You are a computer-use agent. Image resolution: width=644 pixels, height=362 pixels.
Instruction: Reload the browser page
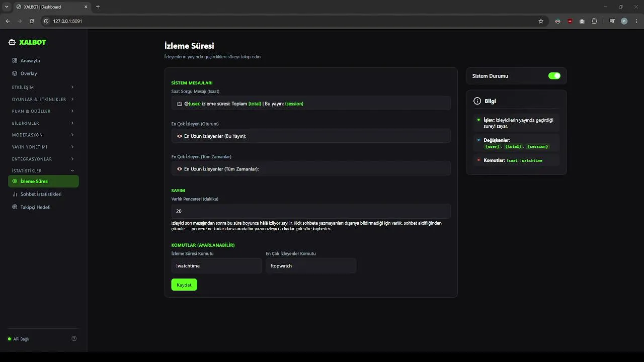[32, 21]
